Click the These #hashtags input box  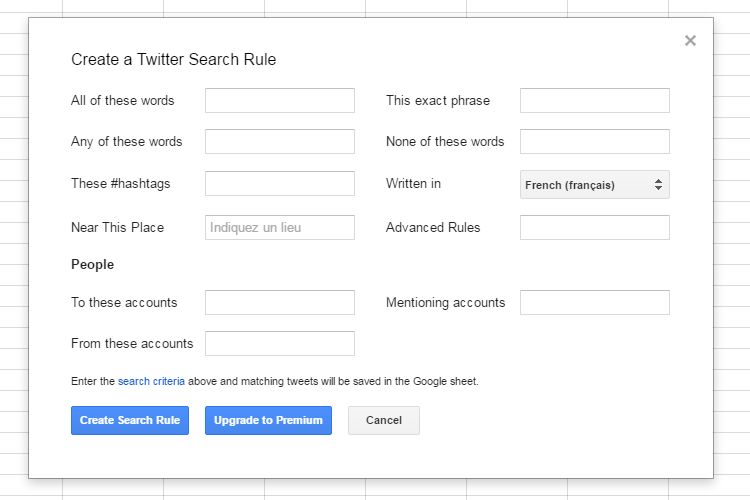click(x=280, y=183)
